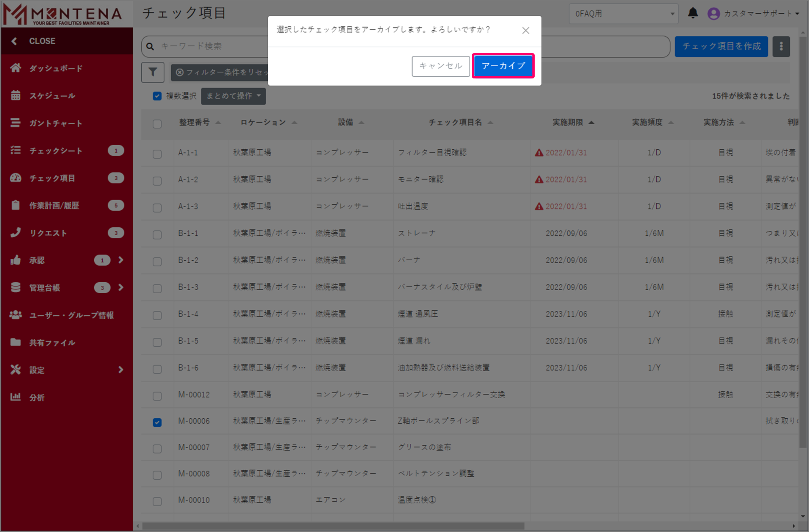Open the ガントチャート menu item
The image size is (809, 532).
[x=56, y=123]
